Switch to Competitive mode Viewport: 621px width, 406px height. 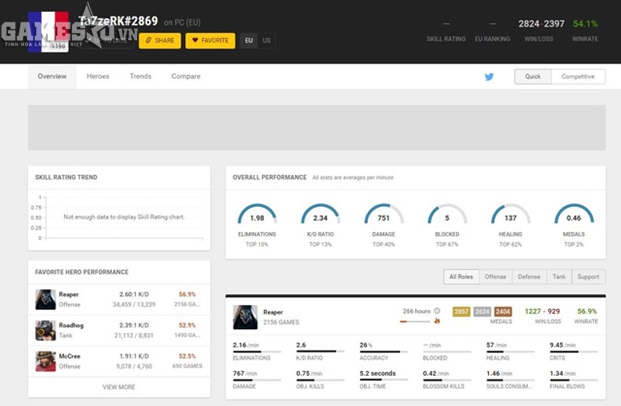click(x=577, y=77)
